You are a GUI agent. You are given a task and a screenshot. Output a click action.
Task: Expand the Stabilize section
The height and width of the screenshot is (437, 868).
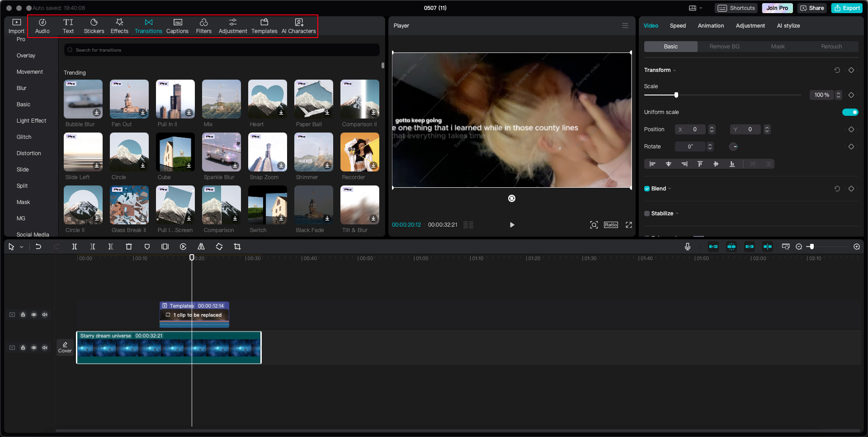click(677, 214)
